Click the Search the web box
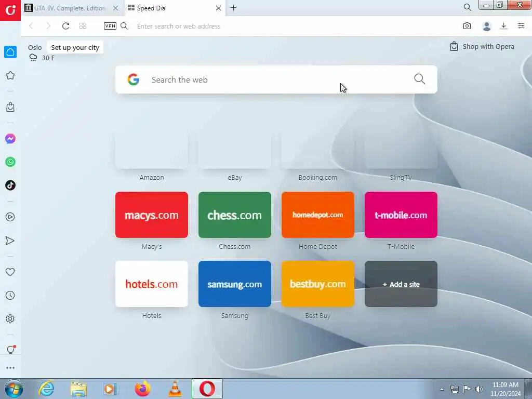This screenshot has width=532, height=399. click(276, 79)
